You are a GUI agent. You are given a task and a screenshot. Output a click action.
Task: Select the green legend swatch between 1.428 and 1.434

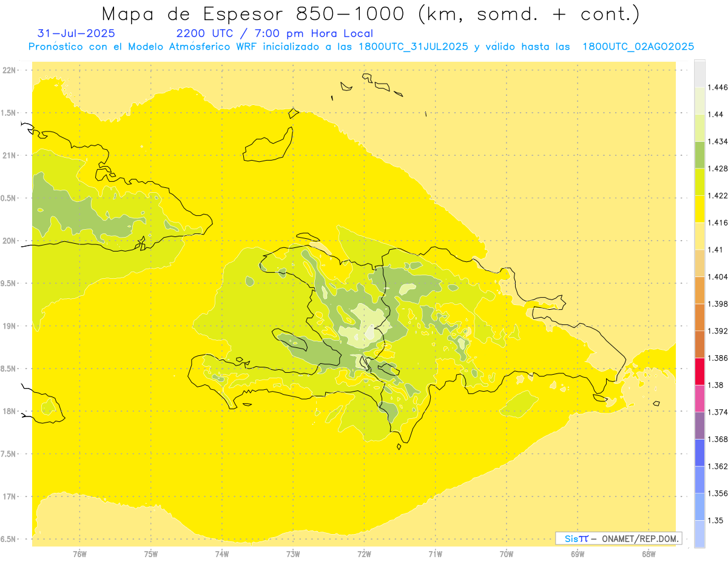click(699, 155)
